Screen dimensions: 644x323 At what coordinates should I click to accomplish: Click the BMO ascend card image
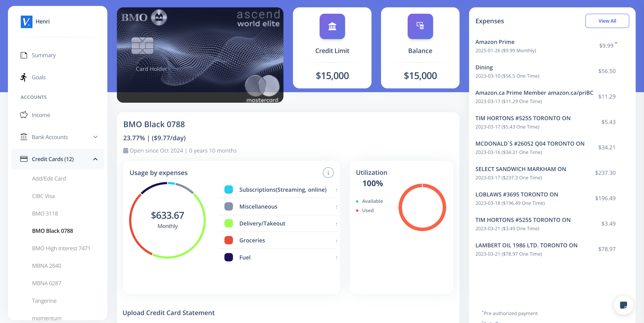pyautogui.click(x=200, y=55)
